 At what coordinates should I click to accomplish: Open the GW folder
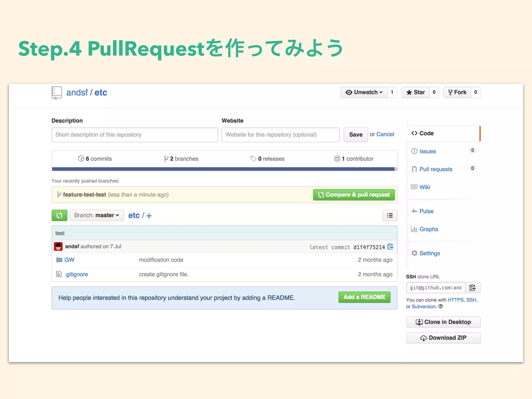click(x=69, y=260)
